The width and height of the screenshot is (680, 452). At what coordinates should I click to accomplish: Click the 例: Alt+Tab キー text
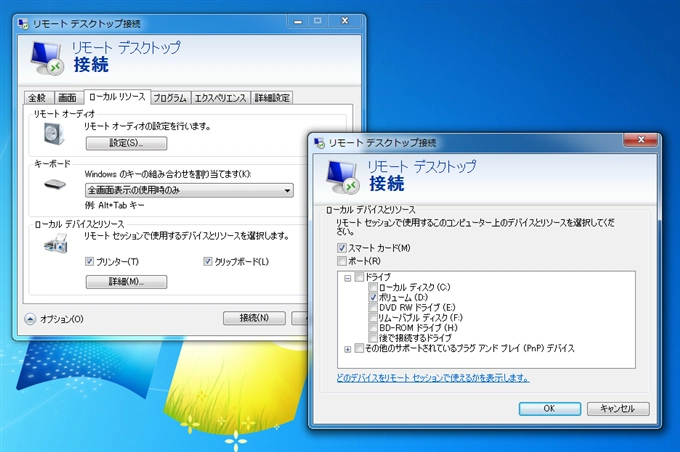pos(114,205)
